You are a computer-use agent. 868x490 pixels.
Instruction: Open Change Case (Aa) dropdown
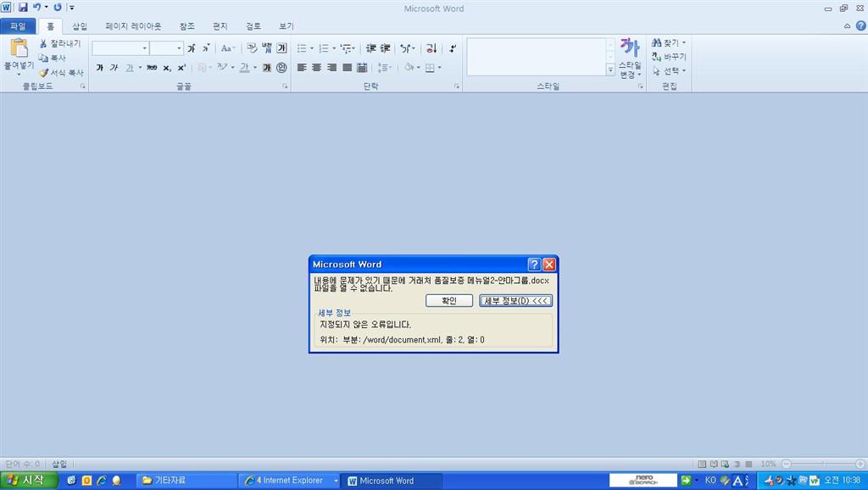coord(227,48)
